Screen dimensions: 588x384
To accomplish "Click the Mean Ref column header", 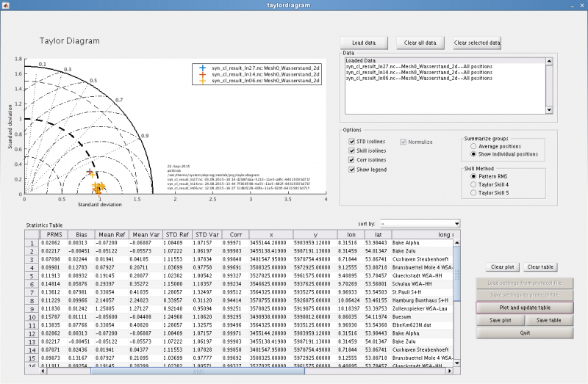I will coord(112,234).
